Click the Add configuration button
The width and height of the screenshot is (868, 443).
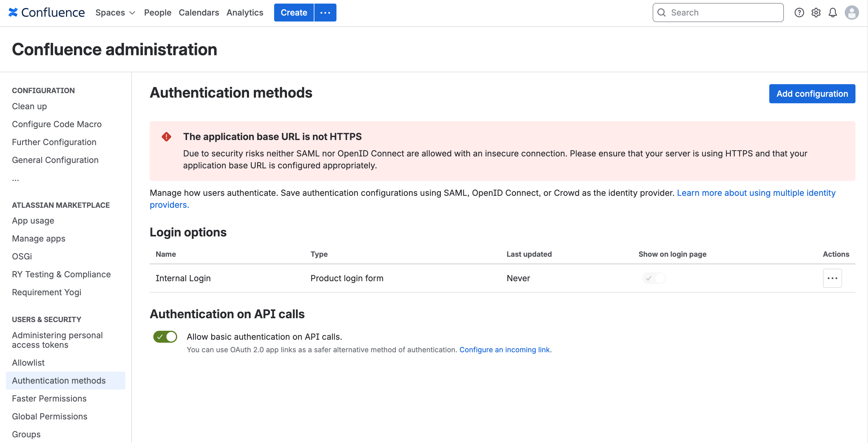812,94
